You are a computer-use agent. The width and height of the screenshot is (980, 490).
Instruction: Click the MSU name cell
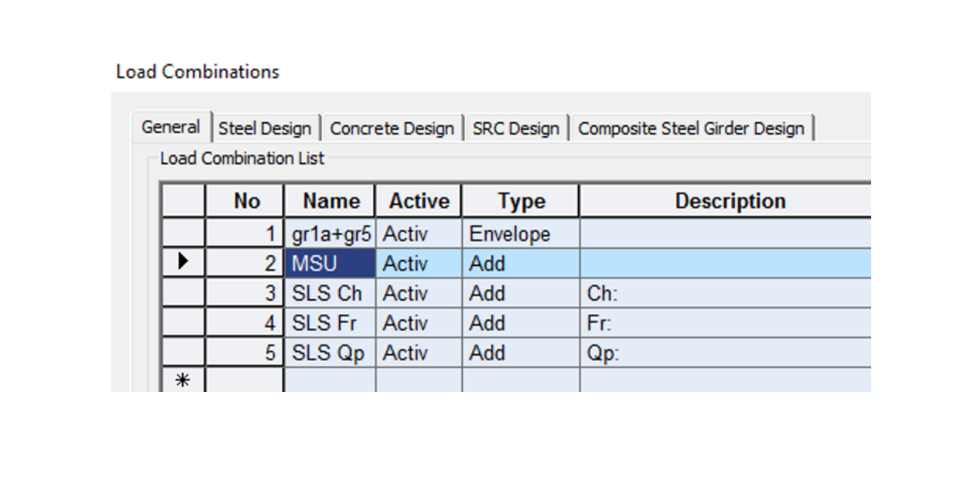point(330,264)
